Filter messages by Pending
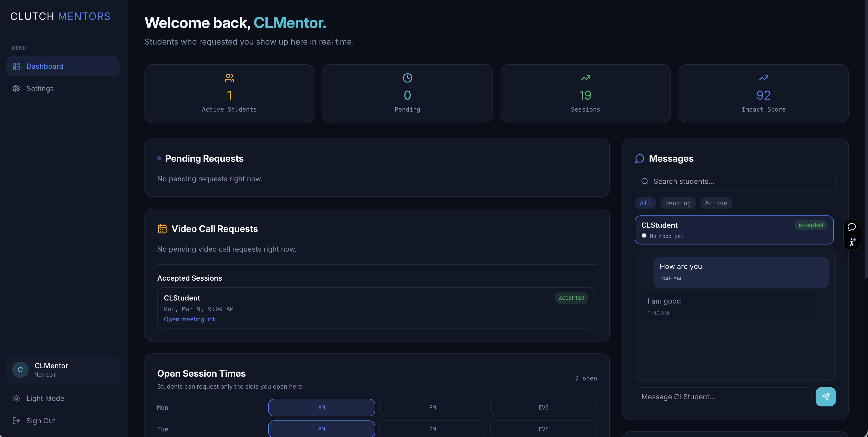This screenshot has width=868, height=437. pos(677,203)
